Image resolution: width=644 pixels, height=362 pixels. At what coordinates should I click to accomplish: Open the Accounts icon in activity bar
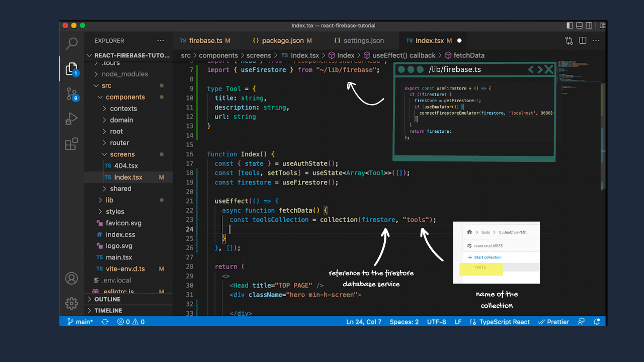tap(71, 278)
